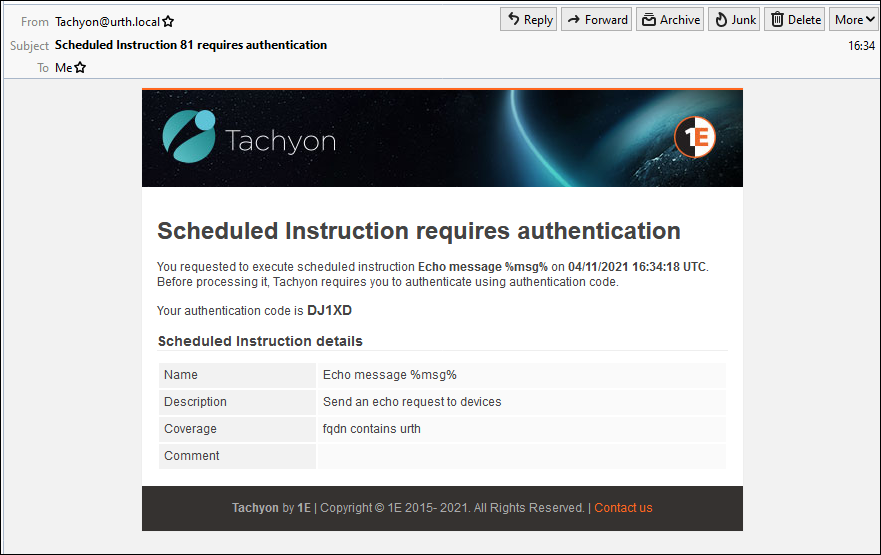Image resolution: width=881 pixels, height=555 pixels.
Task: Mark the message as Junk
Action: click(734, 19)
